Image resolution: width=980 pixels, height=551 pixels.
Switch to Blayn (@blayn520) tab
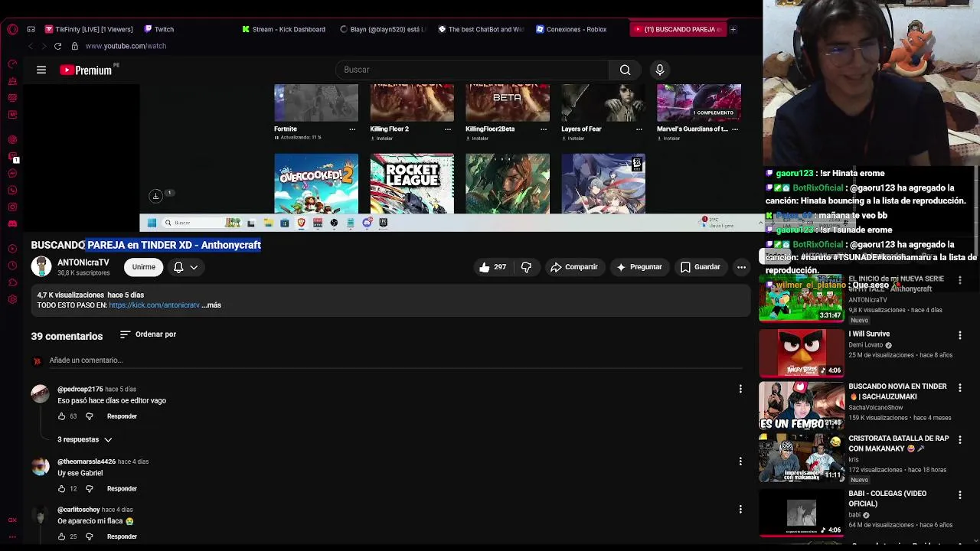pos(383,29)
